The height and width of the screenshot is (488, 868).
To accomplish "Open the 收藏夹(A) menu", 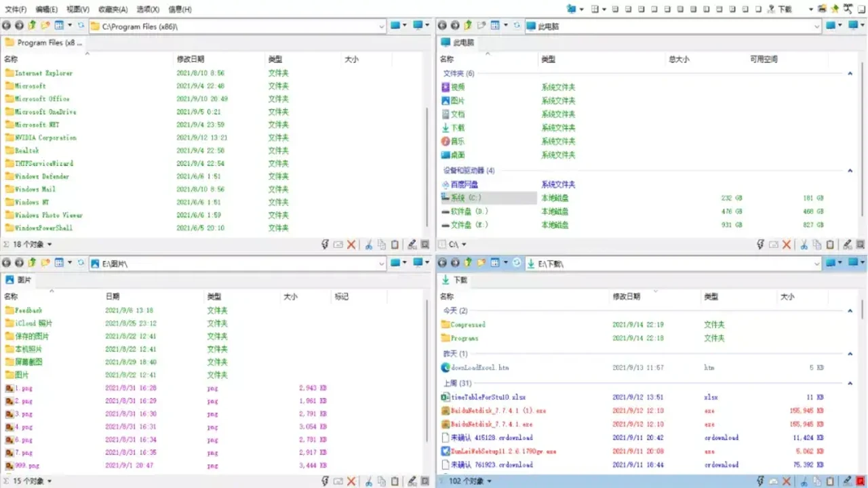I will pos(113,9).
